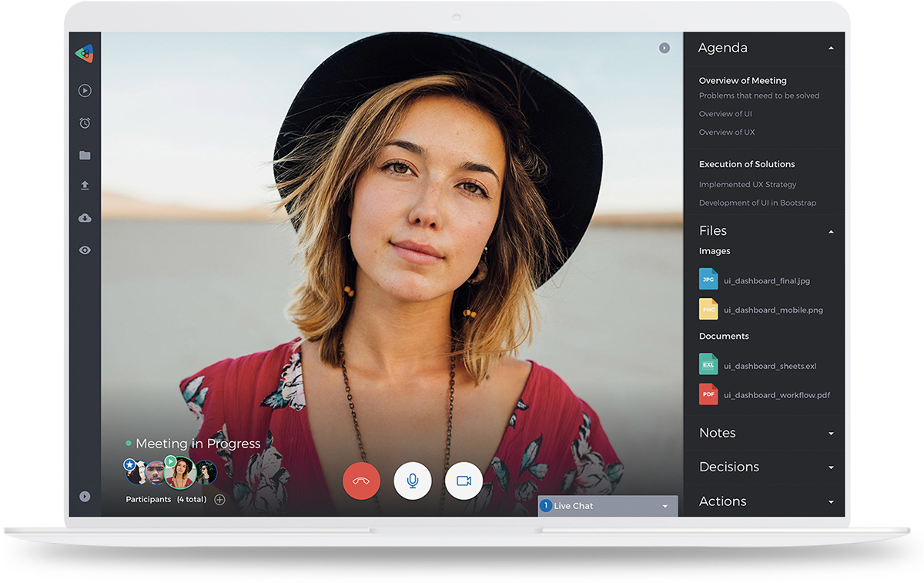Click the cloud download icon in the sidebar
924x583 pixels.
[85, 218]
